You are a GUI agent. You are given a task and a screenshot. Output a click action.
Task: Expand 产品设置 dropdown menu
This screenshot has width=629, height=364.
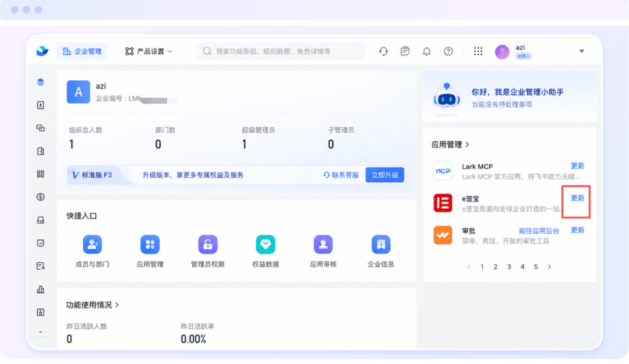click(149, 51)
